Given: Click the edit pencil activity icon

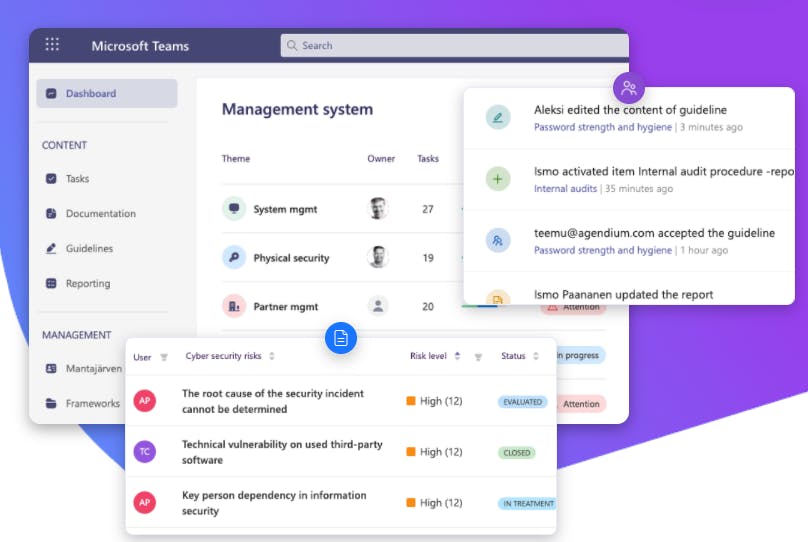Looking at the screenshot, I should tap(498, 117).
